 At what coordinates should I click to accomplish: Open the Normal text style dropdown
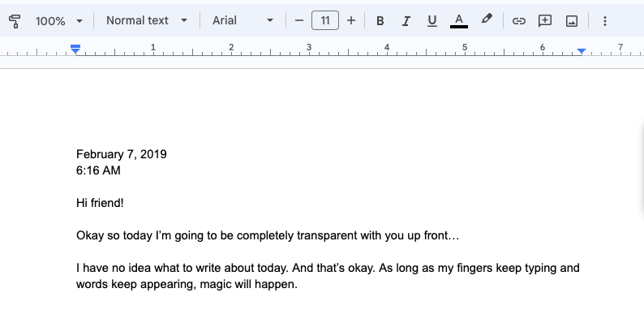point(147,20)
